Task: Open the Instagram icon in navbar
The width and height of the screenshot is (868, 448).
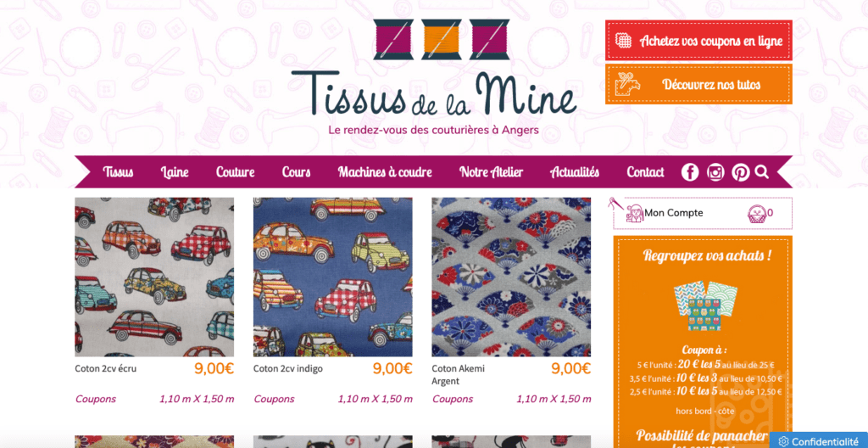Action: tap(715, 172)
